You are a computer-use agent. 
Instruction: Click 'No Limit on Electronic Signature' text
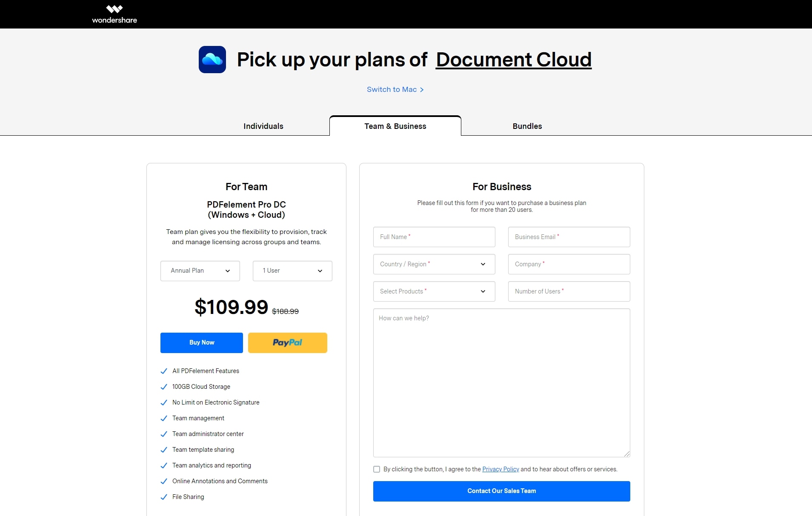pos(216,402)
